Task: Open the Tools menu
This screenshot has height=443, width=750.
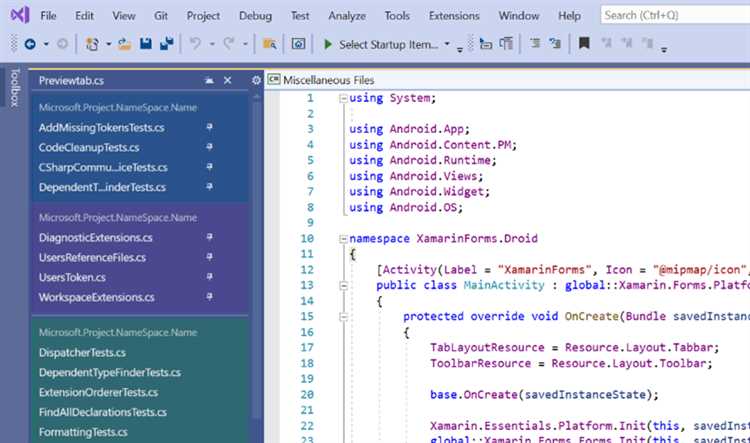Action: [397, 16]
